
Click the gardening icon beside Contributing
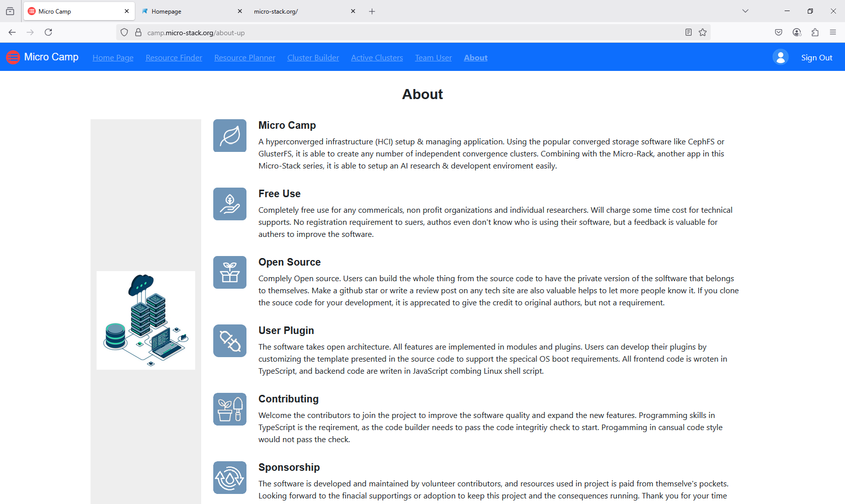pos(230,409)
